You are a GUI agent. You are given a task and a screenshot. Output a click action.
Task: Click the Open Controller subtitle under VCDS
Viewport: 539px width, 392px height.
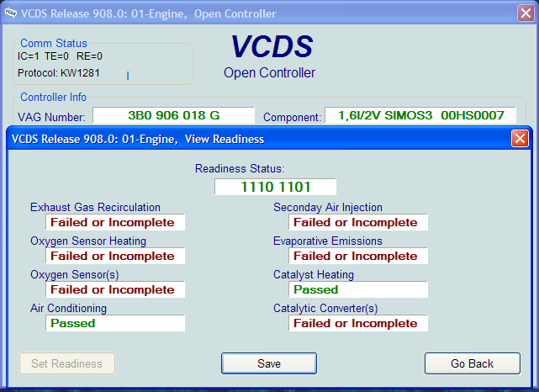pos(269,73)
